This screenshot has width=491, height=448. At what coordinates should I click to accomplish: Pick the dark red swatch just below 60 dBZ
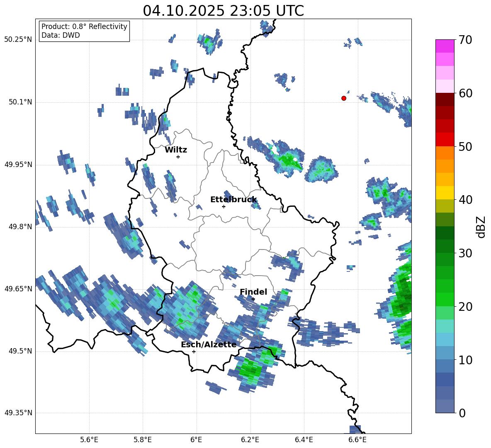tap(445, 99)
